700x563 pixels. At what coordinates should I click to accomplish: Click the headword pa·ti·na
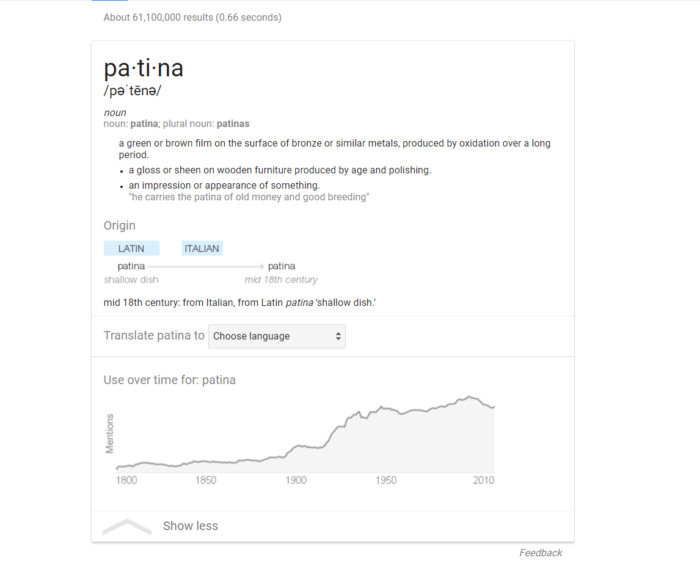(143, 69)
